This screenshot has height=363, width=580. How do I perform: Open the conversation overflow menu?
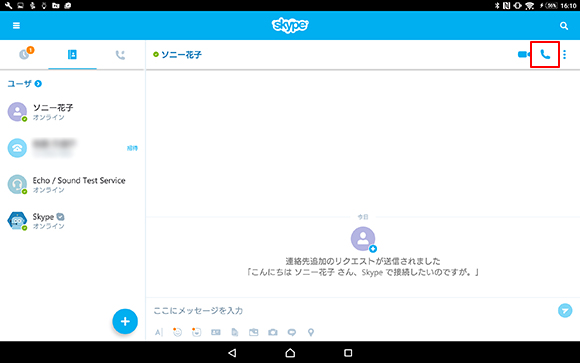pos(564,55)
